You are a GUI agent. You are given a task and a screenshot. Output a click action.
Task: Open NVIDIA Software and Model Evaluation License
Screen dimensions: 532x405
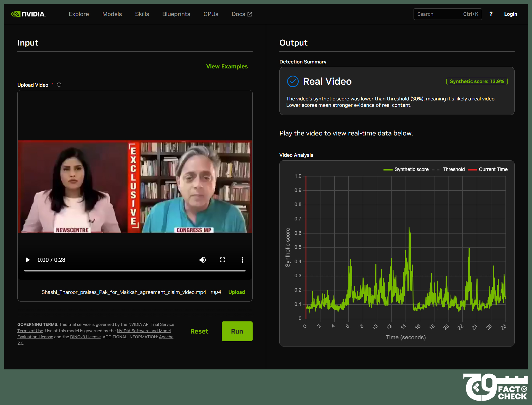[x=94, y=334]
